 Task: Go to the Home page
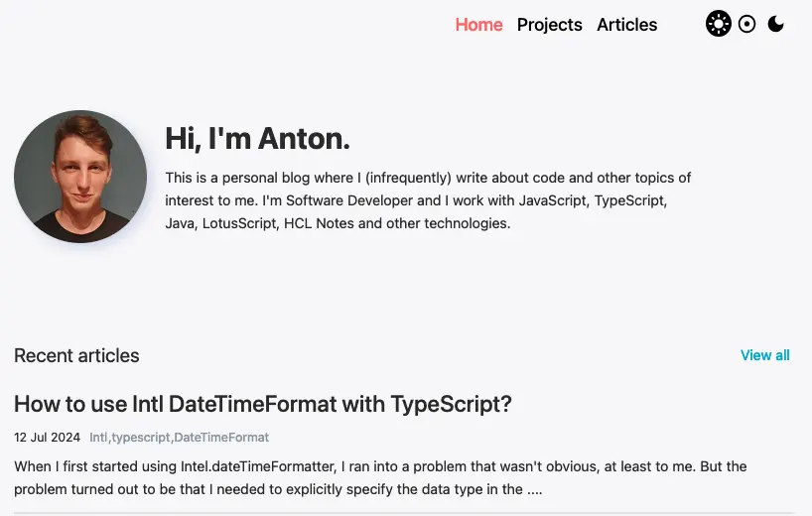(478, 25)
